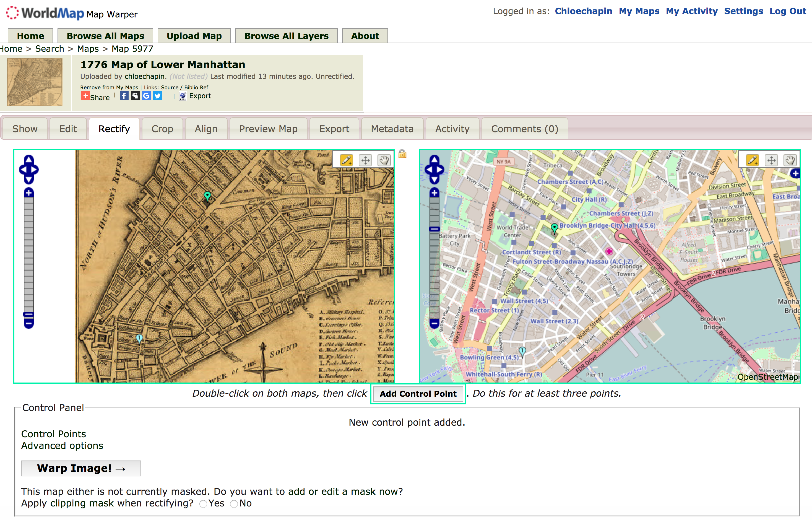Image resolution: width=812 pixels, height=520 pixels.
Task: Expand the Control Points section
Action: click(53, 434)
